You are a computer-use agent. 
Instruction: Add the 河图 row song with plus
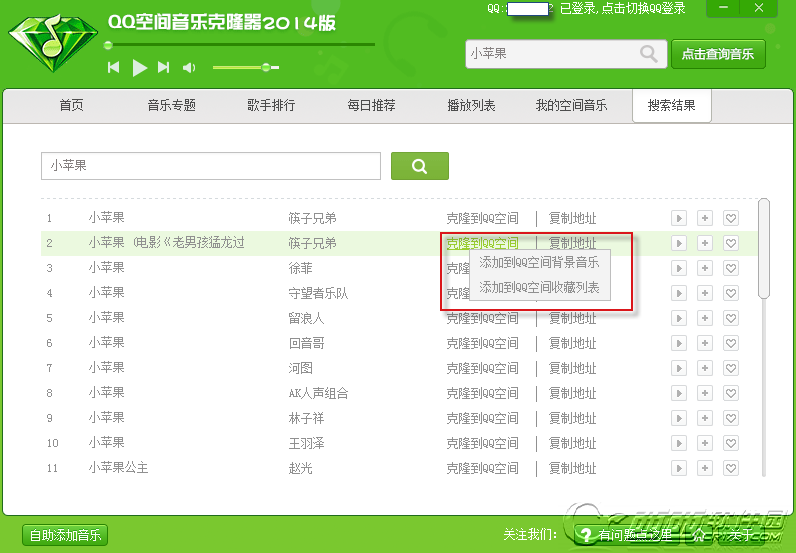(x=705, y=368)
